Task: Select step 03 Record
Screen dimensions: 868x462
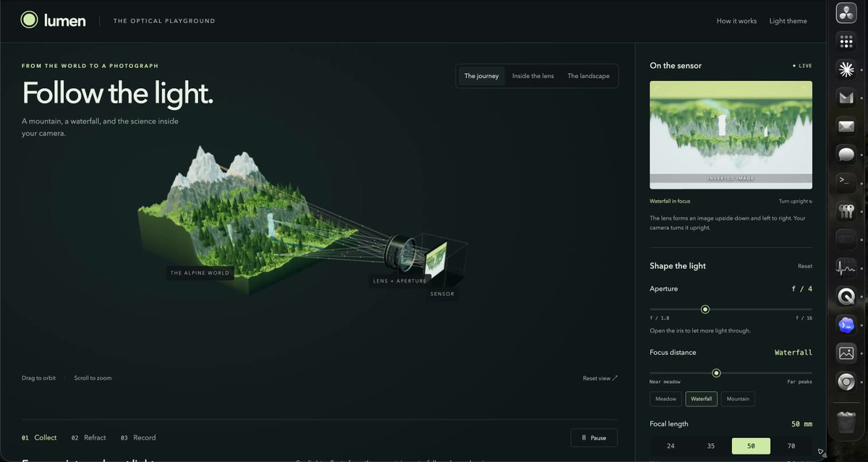Action: pyautogui.click(x=138, y=437)
